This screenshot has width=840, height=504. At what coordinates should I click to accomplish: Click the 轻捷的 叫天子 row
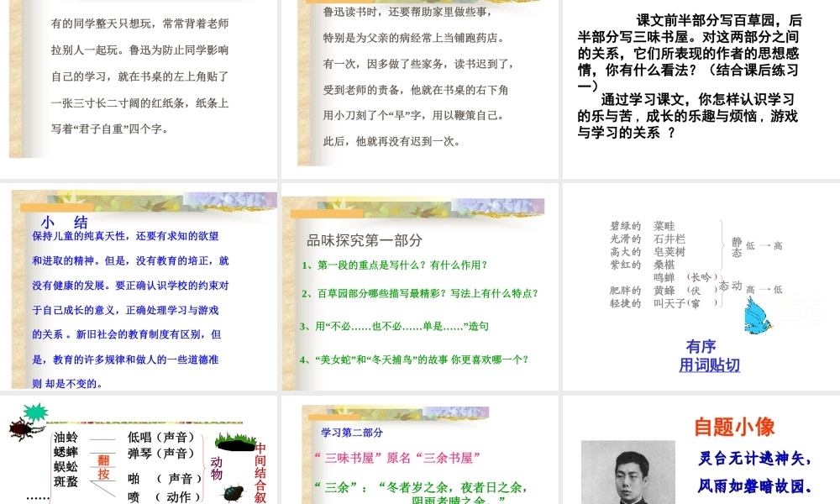[x=647, y=303]
